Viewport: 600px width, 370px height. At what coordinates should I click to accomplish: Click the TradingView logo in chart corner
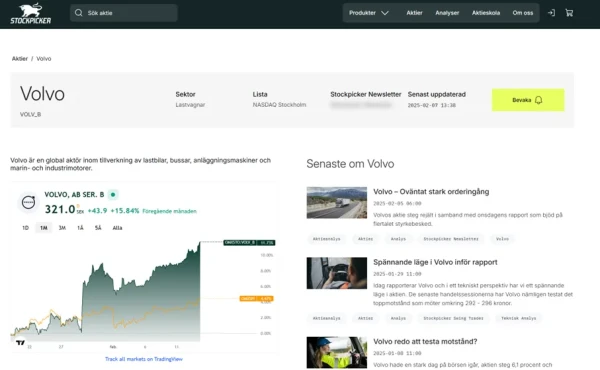20,342
